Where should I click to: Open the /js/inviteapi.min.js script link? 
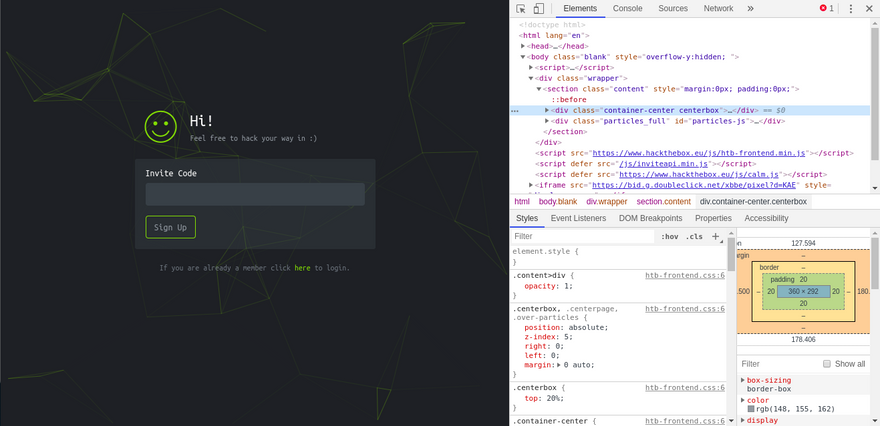tap(663, 163)
